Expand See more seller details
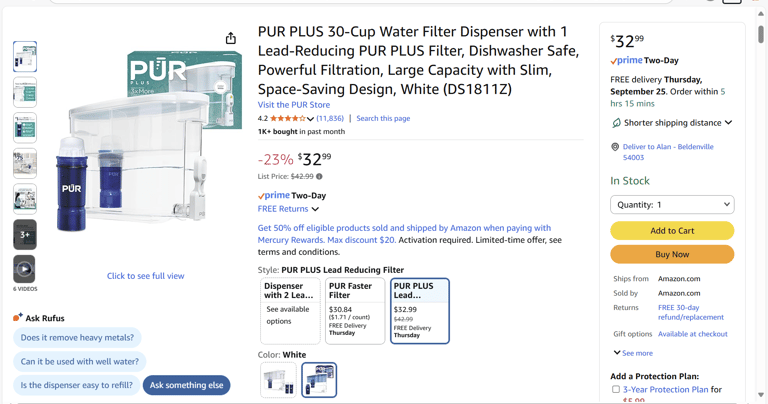Image resolution: width=768 pixels, height=404 pixels. click(x=633, y=353)
